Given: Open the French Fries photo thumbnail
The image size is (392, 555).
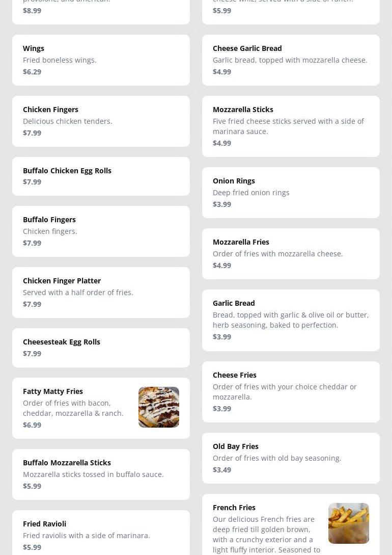Looking at the screenshot, I should coord(349,523).
